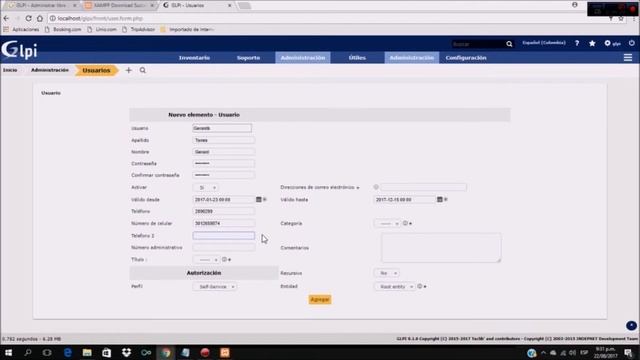Click the Nombre field
The width and height of the screenshot is (640, 360).
pyautogui.click(x=224, y=152)
